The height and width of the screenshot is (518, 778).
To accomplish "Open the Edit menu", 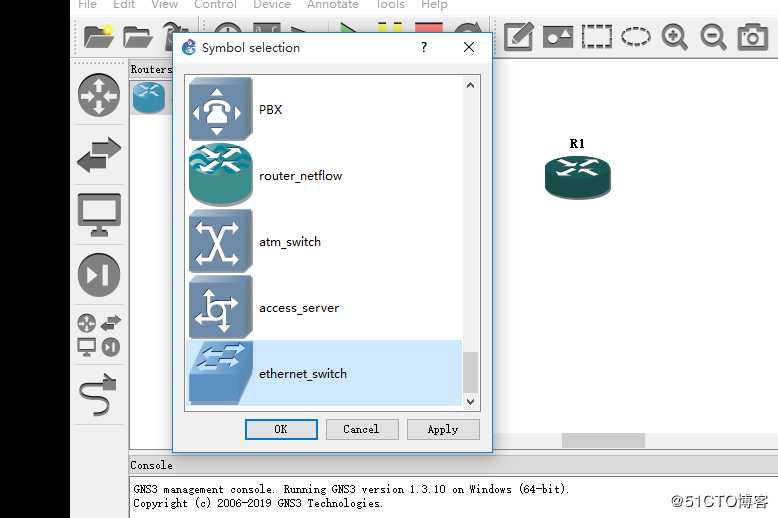I will (x=124, y=4).
